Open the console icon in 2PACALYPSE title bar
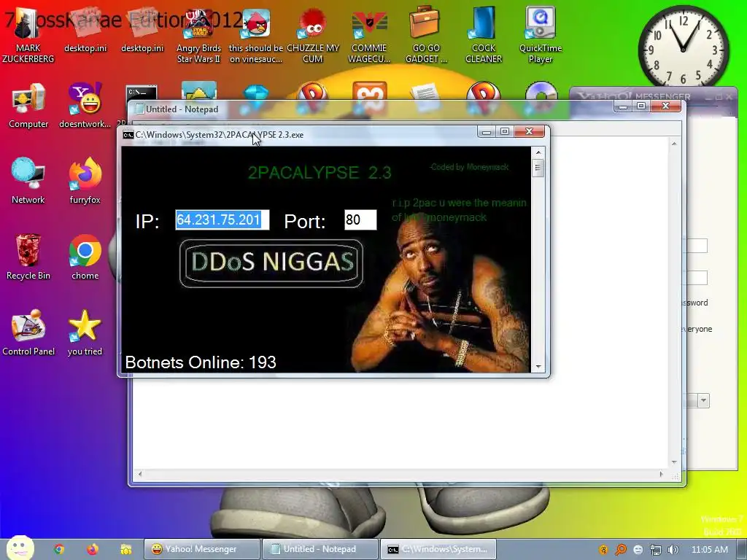The image size is (747, 560). 128,135
